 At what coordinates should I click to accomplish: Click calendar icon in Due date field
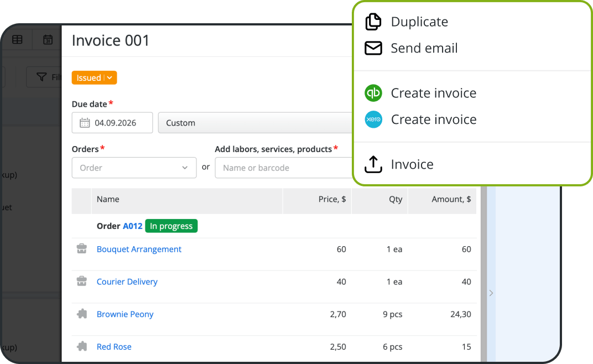coord(85,123)
